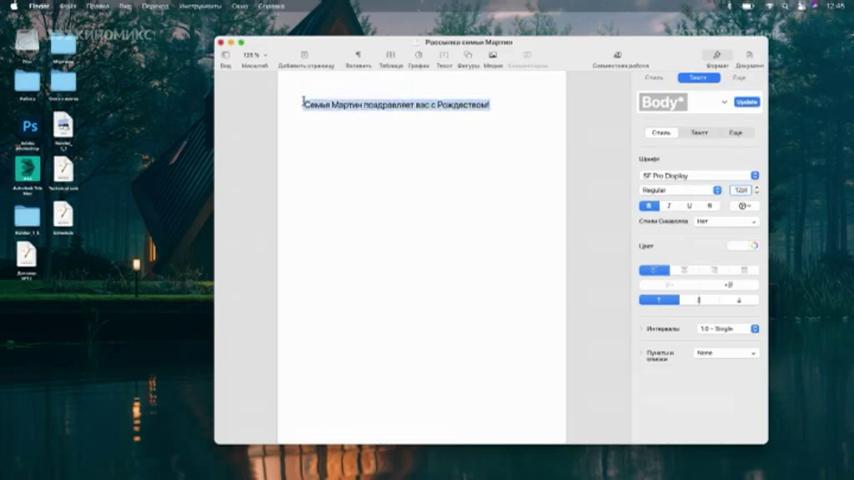Switch to the Текст sub-tab under Body style
The image size is (854, 480).
coord(699,132)
